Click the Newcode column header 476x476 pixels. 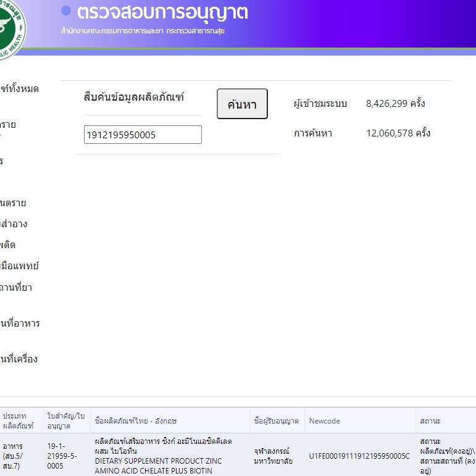click(325, 420)
